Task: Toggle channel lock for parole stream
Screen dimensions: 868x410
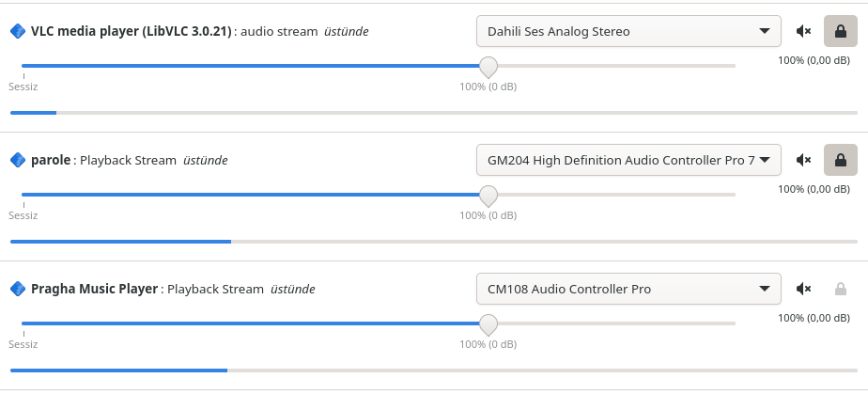Action: (x=841, y=160)
